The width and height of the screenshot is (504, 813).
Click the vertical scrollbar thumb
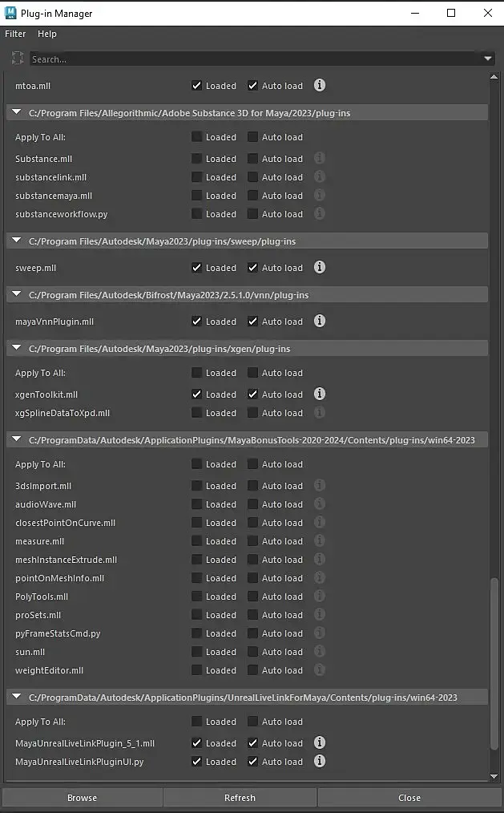(494, 673)
